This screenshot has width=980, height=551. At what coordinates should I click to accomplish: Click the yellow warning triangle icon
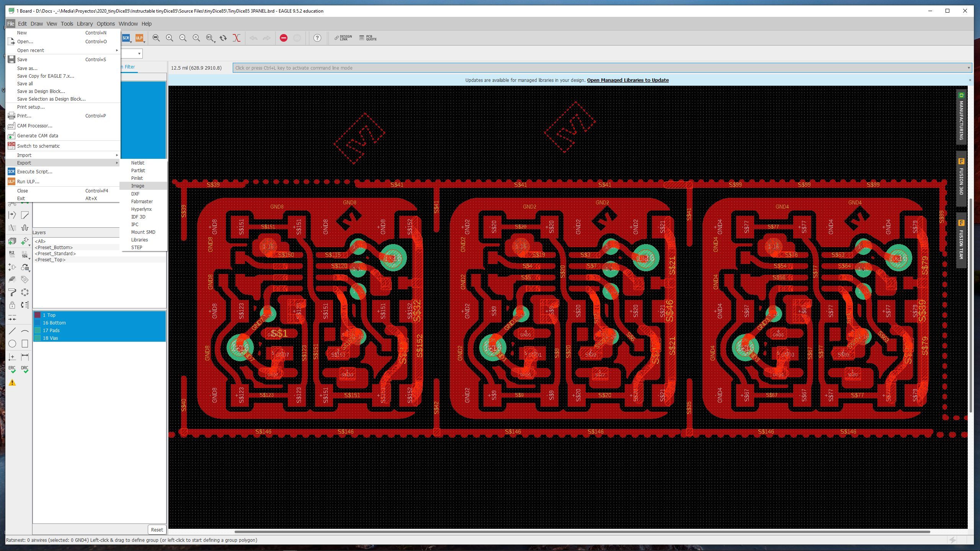12,383
